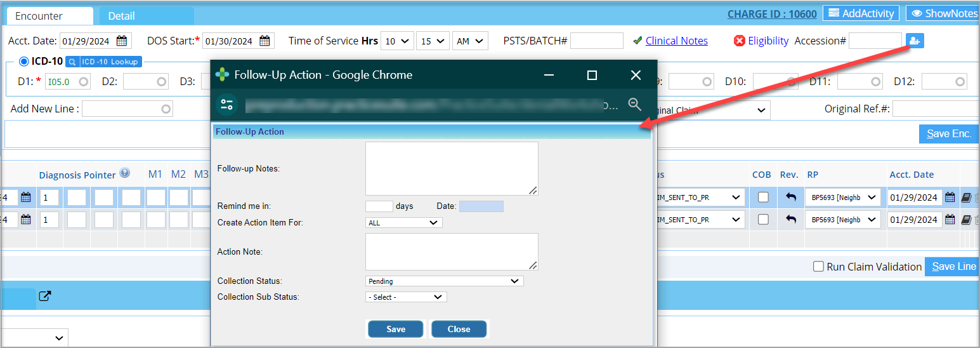Screen dimensions: 980x348
Task: Open the external link popout icon
Action: click(x=45, y=296)
